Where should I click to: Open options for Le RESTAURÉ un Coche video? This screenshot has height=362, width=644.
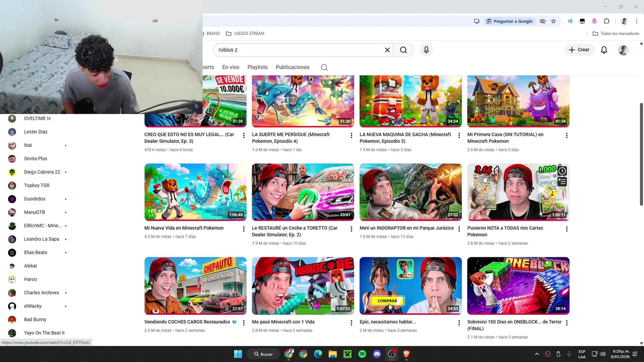[x=351, y=229]
